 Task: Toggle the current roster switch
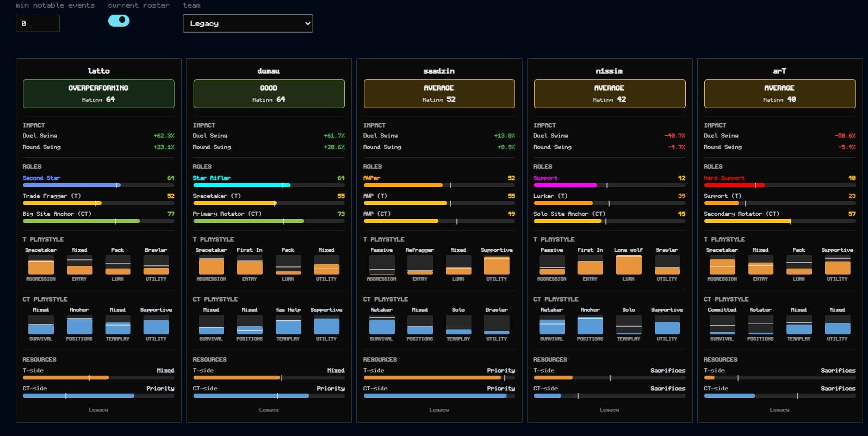pyautogui.click(x=119, y=21)
